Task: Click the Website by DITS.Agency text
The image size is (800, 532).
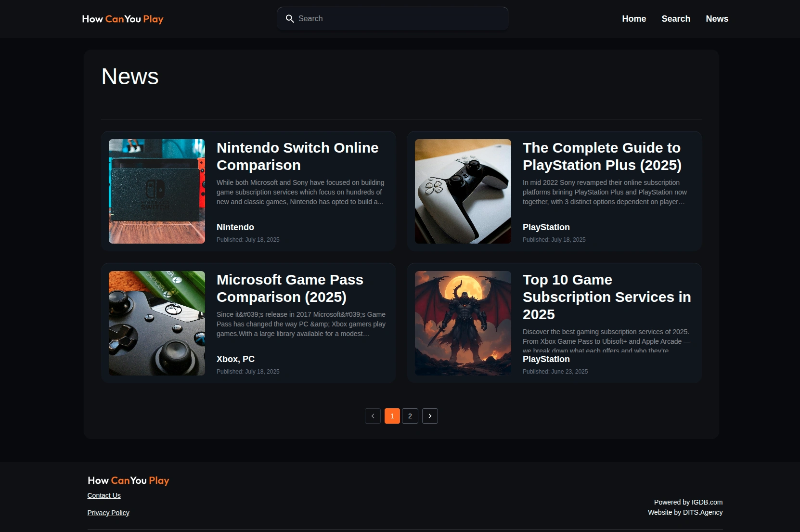Action: click(685, 512)
